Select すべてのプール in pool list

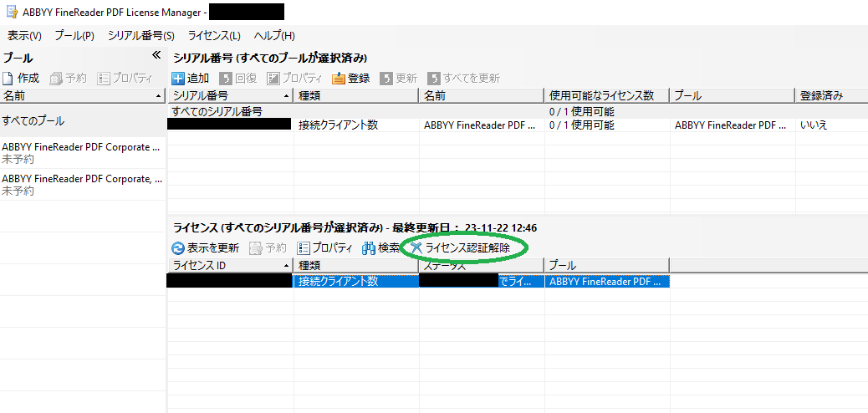pyautogui.click(x=83, y=120)
